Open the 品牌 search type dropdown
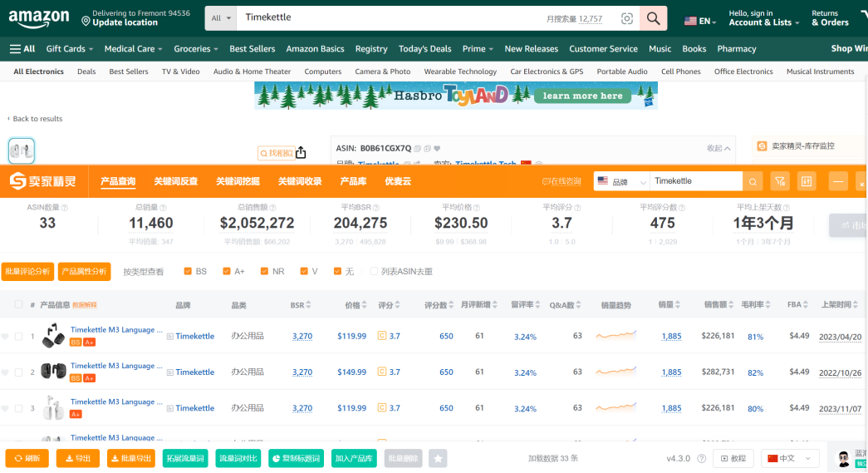Viewport: 868px width, 473px height. click(621, 181)
